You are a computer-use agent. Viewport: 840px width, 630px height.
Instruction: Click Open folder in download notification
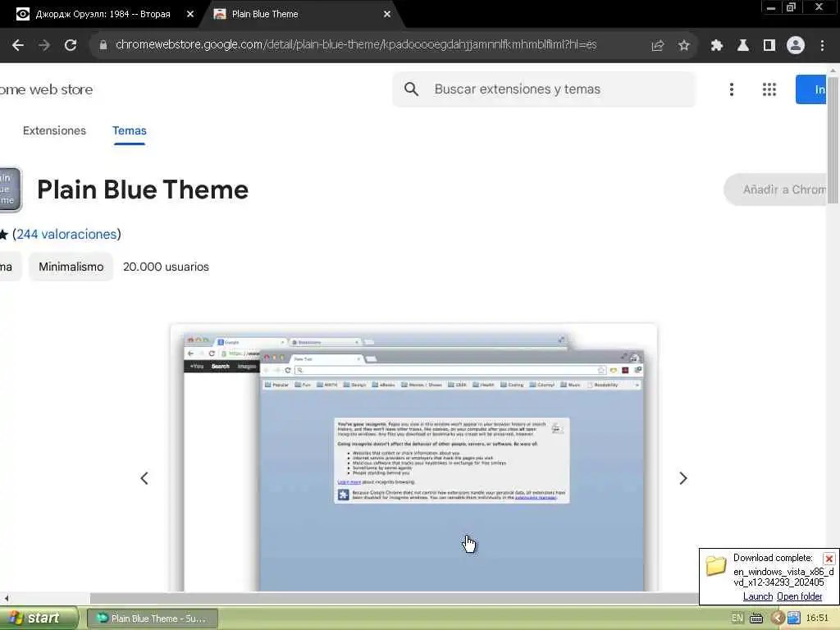tap(799, 596)
